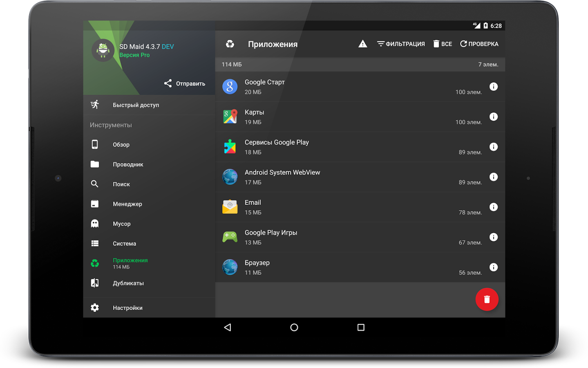Go to Проводник file explorer

tap(128, 164)
